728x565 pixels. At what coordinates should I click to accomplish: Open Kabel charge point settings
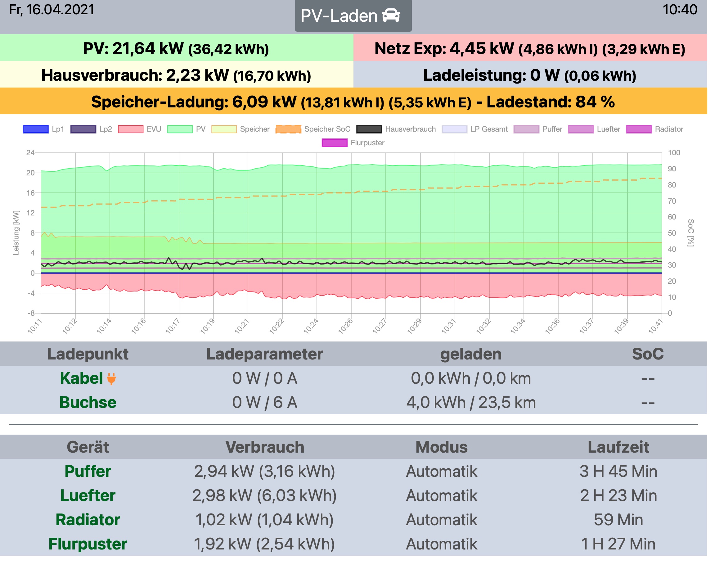click(81, 378)
